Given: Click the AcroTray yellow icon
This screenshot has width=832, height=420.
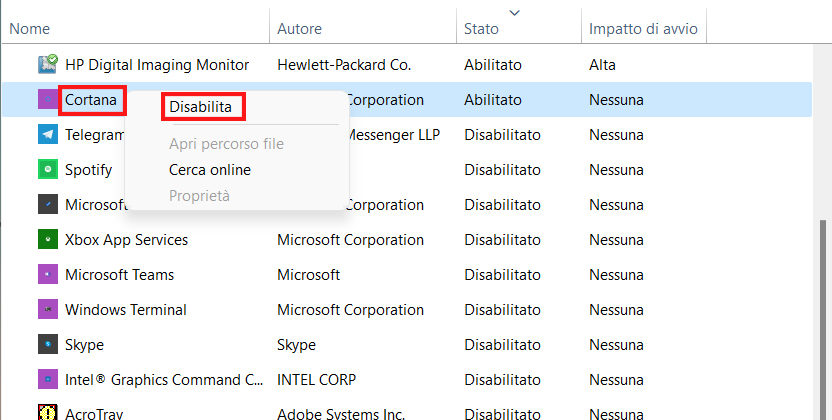Looking at the screenshot, I should pyautogui.click(x=47, y=412).
